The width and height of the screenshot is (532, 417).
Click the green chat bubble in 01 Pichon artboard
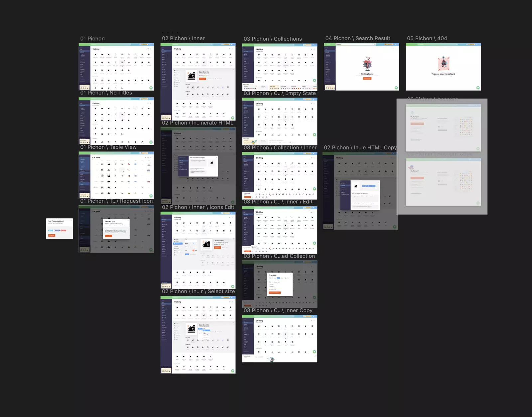151,88
